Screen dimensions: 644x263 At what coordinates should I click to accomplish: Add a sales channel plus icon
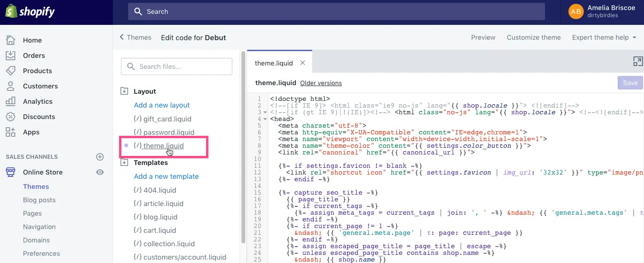coord(100,157)
